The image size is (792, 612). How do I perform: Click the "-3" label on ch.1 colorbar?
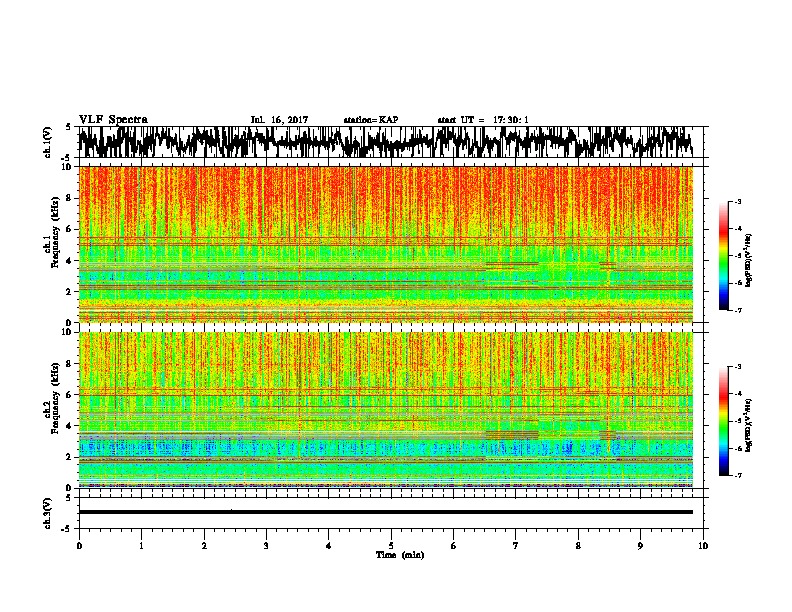(738, 201)
